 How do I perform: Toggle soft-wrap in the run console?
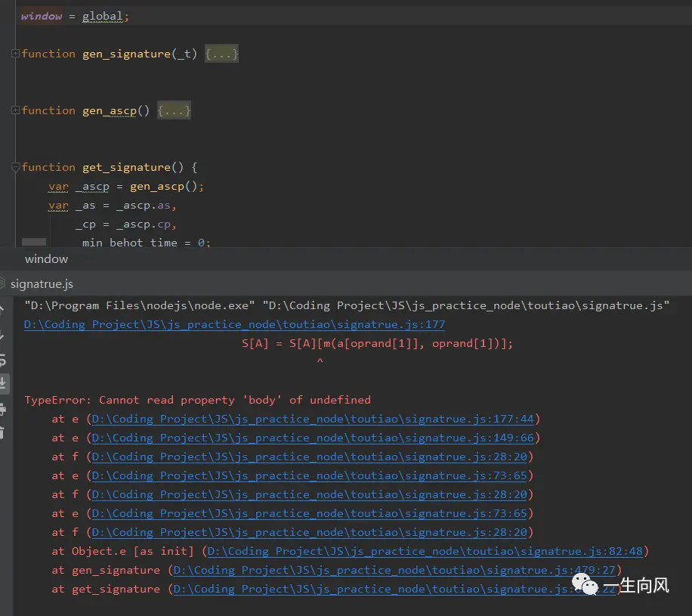pos(3,361)
